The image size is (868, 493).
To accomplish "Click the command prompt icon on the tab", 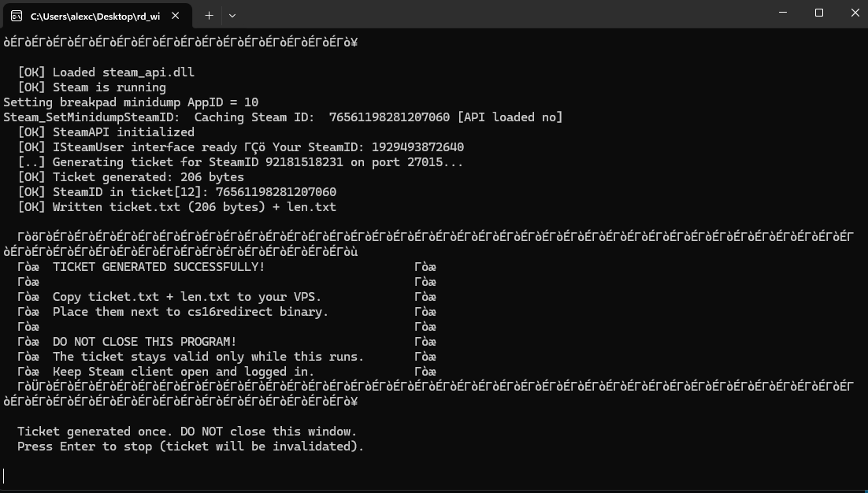I will (17, 16).
